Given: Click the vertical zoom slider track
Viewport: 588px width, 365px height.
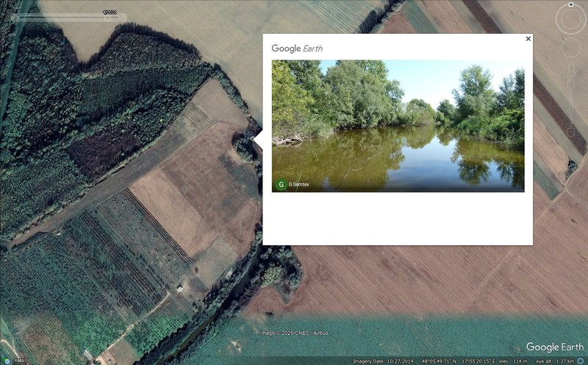Looking at the screenshot, I should tap(571, 108).
